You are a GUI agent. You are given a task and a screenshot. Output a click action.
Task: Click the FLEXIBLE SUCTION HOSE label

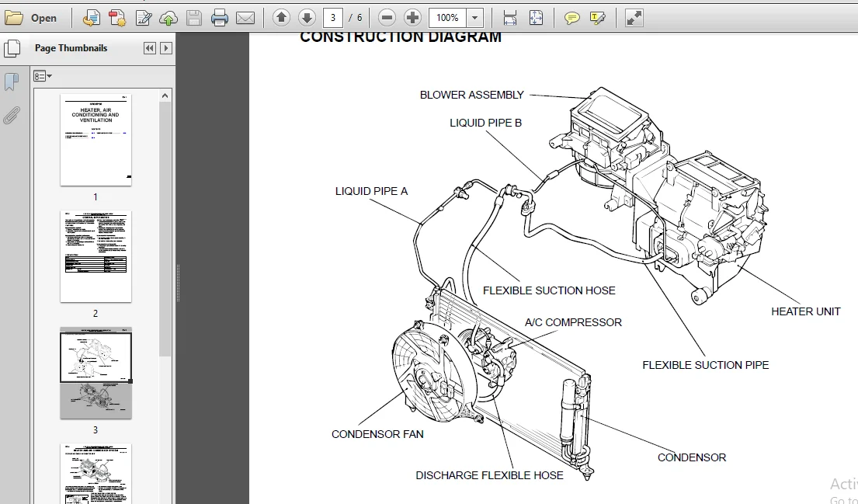[549, 290]
